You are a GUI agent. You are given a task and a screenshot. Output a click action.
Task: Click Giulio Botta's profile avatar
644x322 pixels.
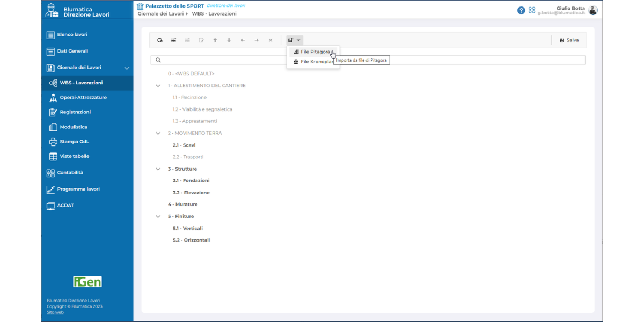coord(593,10)
